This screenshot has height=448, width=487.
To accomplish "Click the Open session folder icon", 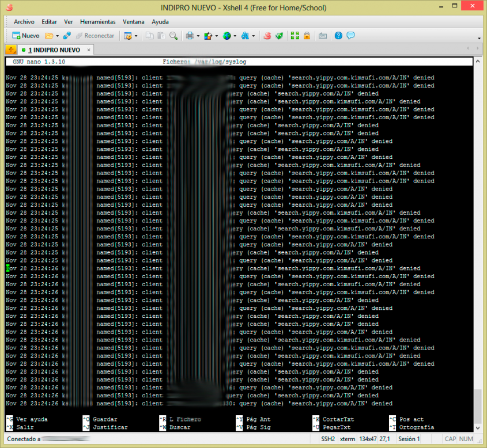I will click(x=49, y=36).
